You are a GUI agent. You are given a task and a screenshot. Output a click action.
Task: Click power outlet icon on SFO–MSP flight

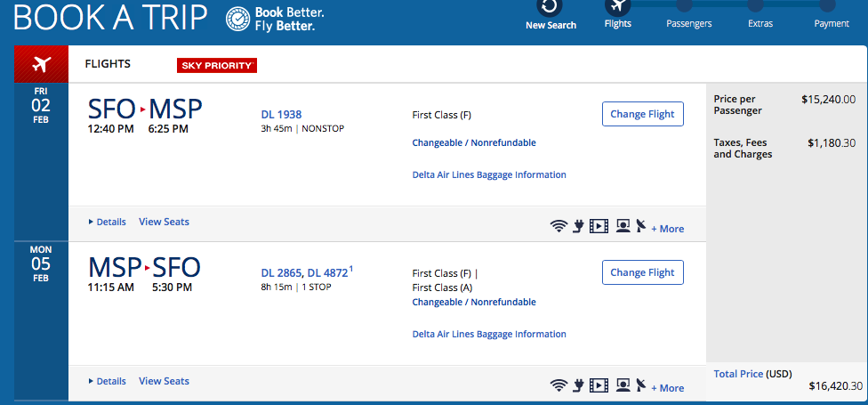pos(578,226)
